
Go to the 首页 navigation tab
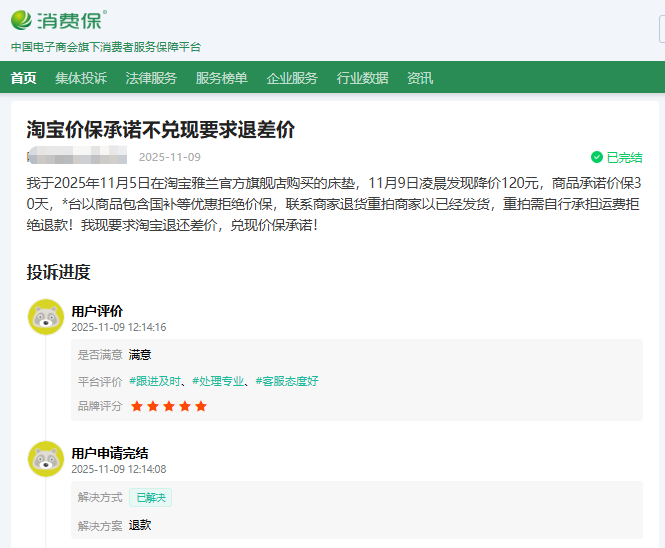pos(23,78)
